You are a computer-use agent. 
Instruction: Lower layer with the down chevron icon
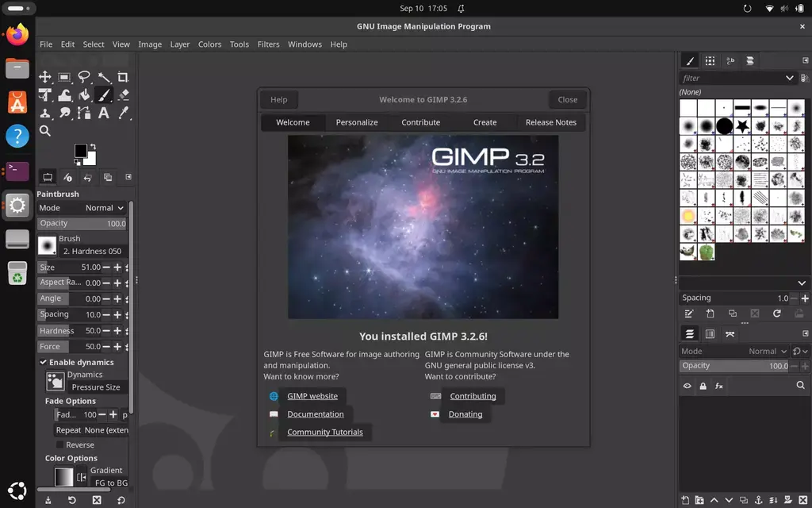(x=730, y=500)
